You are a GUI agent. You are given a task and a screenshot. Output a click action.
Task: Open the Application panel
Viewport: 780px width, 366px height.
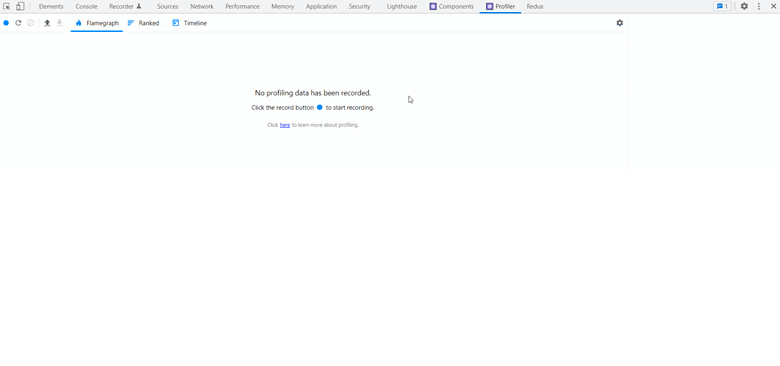coord(321,6)
